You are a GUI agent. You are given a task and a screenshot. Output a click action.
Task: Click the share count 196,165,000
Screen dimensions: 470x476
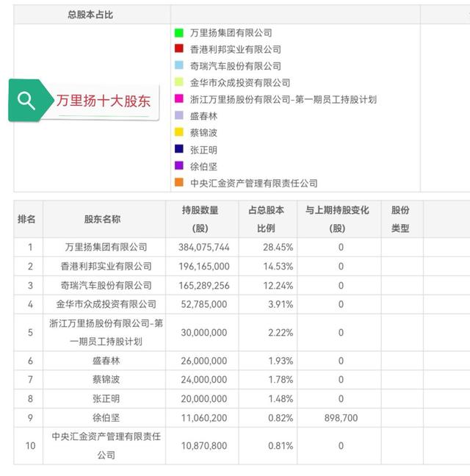click(x=204, y=267)
